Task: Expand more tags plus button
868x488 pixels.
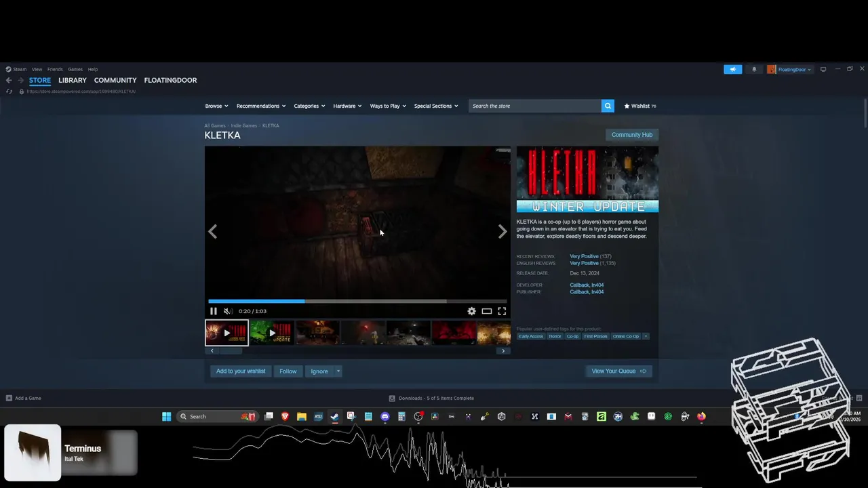Action: click(x=646, y=336)
